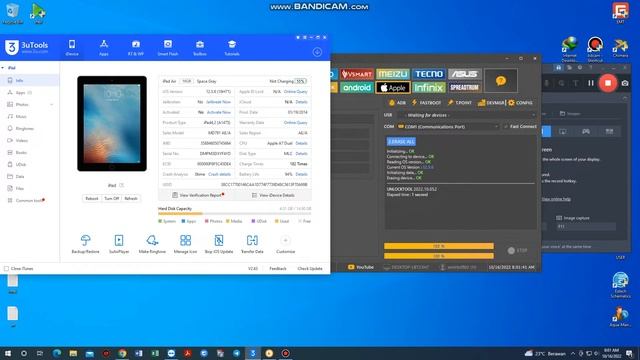Open the T.POINT option in UnlockTool
Image resolution: width=640 pixels, height=360 pixels.
[x=460, y=103]
